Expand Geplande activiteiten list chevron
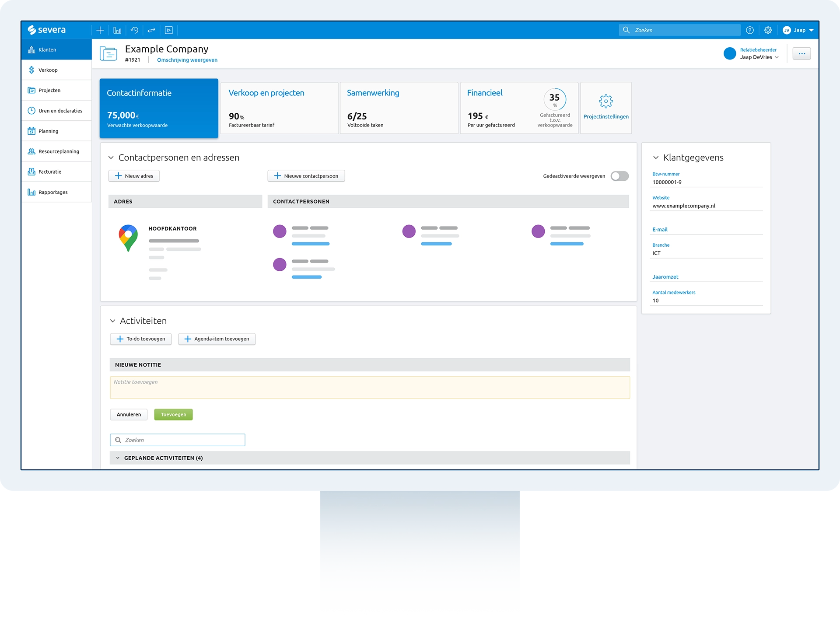Viewport: 840px width, 623px height. point(118,458)
